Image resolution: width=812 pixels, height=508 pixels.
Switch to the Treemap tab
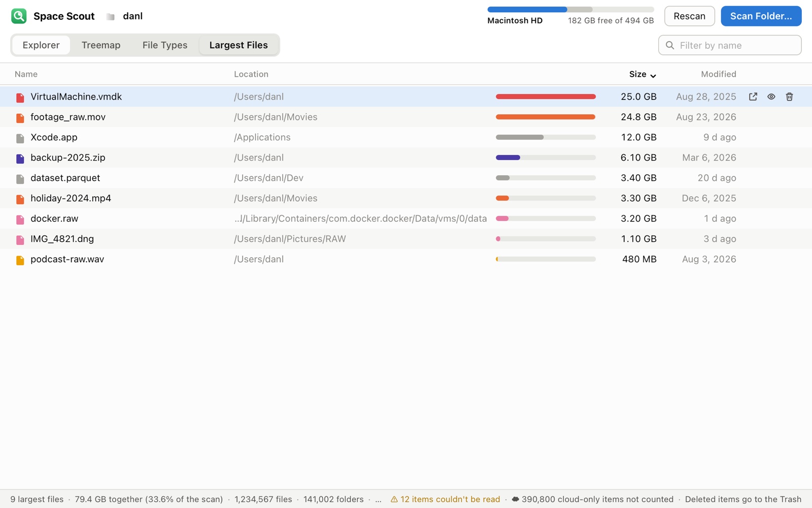click(x=101, y=45)
